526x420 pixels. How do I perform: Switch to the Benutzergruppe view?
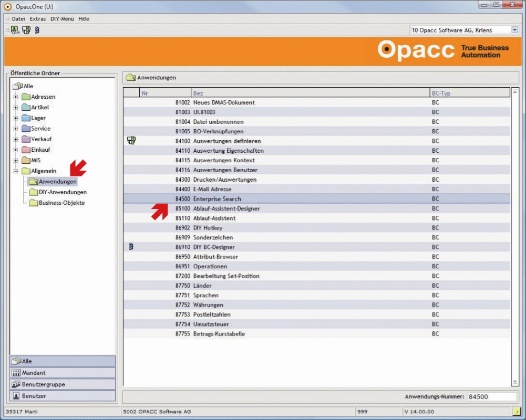tap(62, 384)
